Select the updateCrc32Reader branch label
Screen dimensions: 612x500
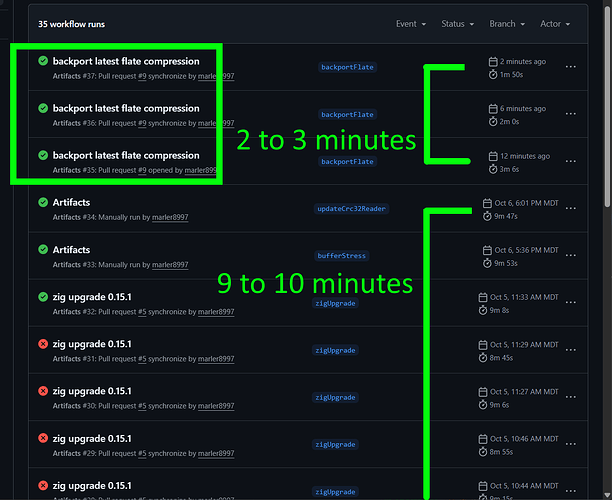[352, 209]
